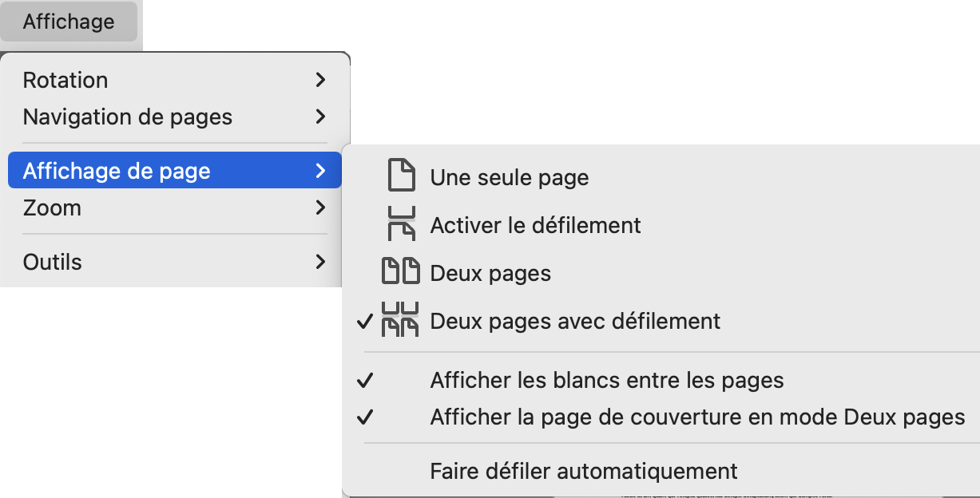Choose Une seule page view
The width and height of the screenshot is (980, 498).
point(510,177)
